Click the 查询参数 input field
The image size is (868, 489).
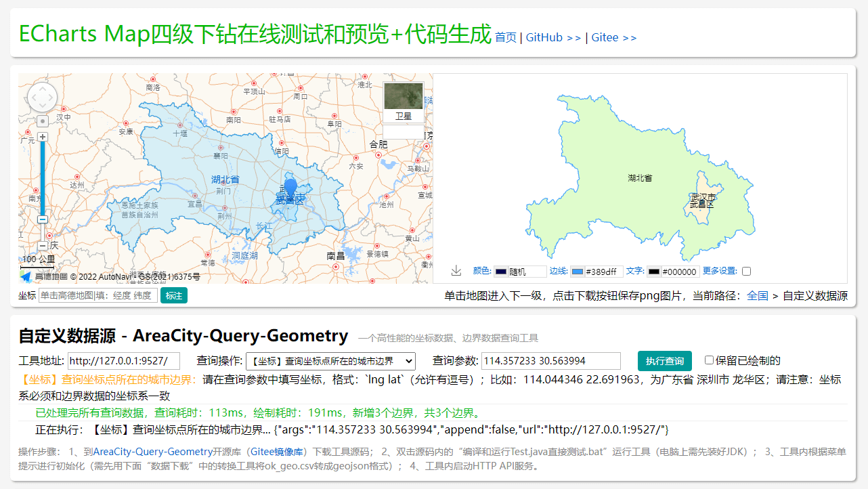point(551,361)
